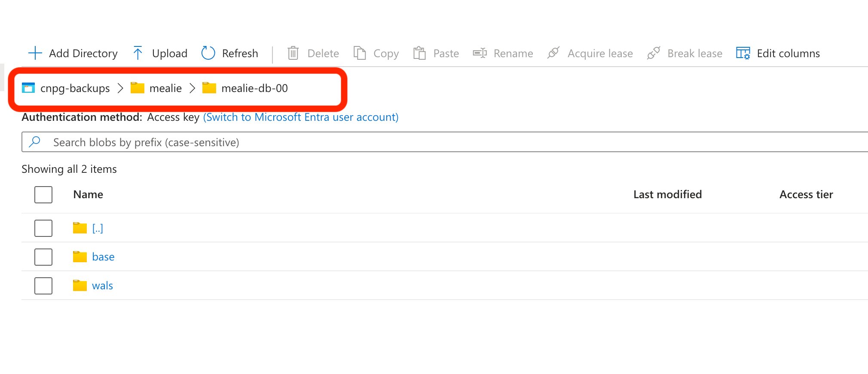
Task: Switch to Microsoft Entra user account
Action: [300, 117]
